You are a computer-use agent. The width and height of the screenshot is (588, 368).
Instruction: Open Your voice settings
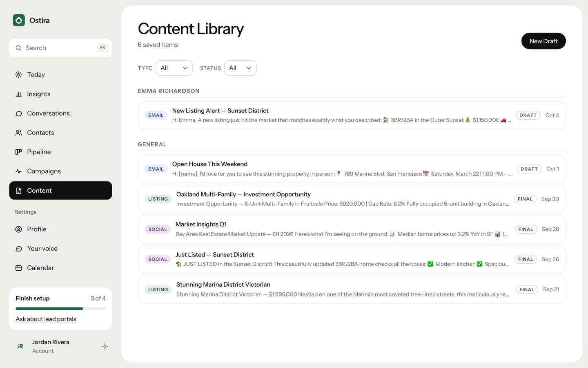(x=60, y=249)
